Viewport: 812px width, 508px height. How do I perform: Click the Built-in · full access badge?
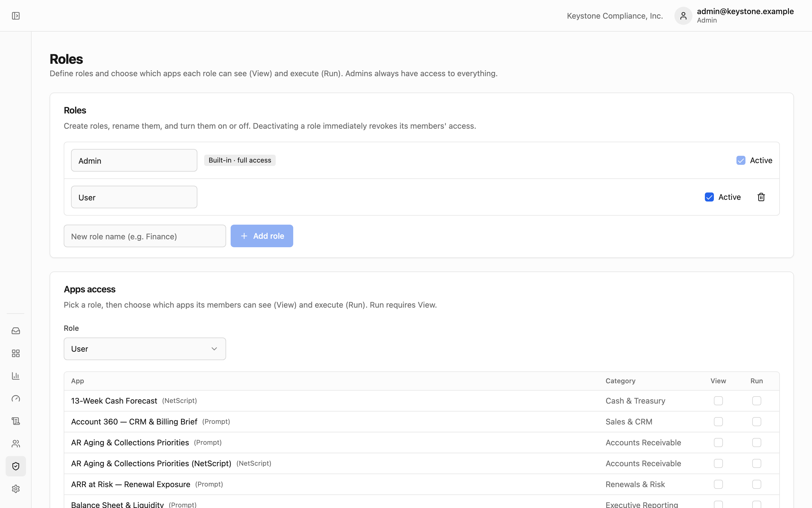click(x=240, y=160)
